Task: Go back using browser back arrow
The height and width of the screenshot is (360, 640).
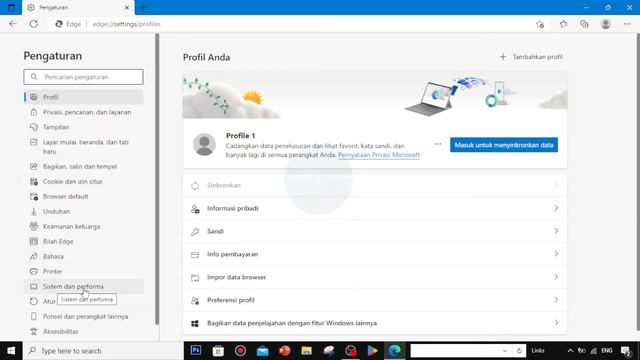Action: [x=13, y=24]
